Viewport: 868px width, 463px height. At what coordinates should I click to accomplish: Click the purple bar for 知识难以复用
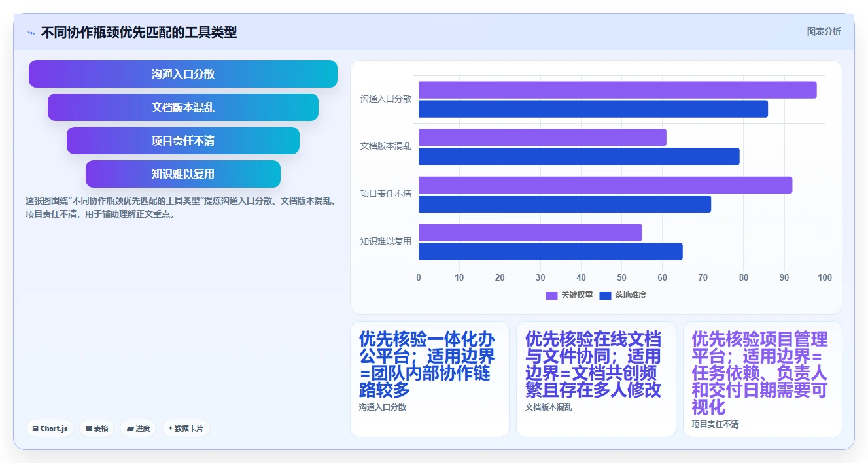[x=530, y=233]
